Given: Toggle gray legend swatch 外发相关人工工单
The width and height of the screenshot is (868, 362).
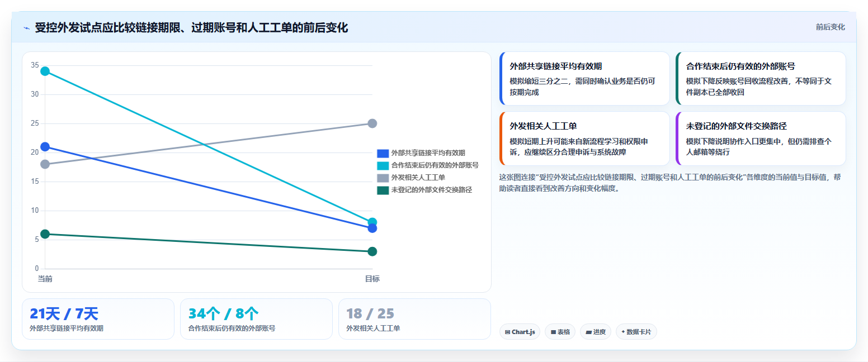Looking at the screenshot, I should [x=383, y=178].
